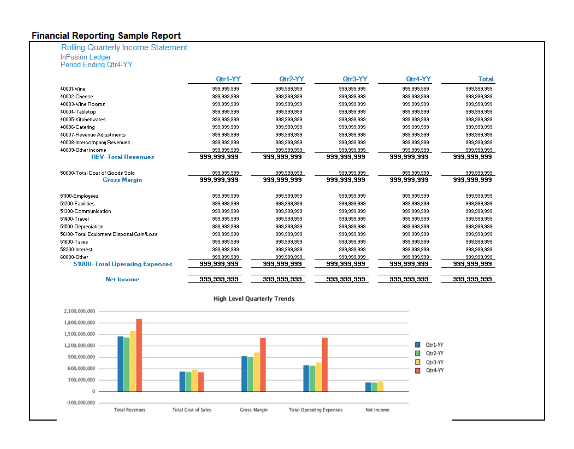Image resolution: width=574 pixels, height=449 pixels.
Task: Click the Net Income row label in table
Action: tap(122, 280)
